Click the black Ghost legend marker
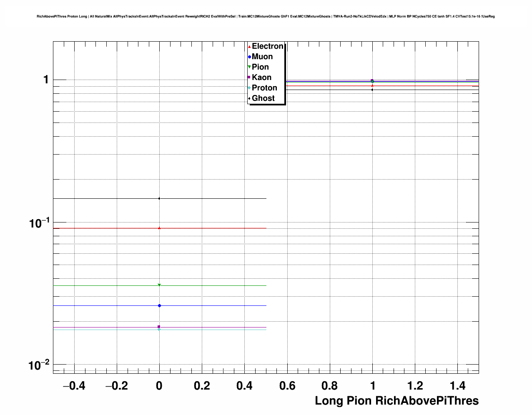Screen dimensions: 532x415 tap(249, 98)
